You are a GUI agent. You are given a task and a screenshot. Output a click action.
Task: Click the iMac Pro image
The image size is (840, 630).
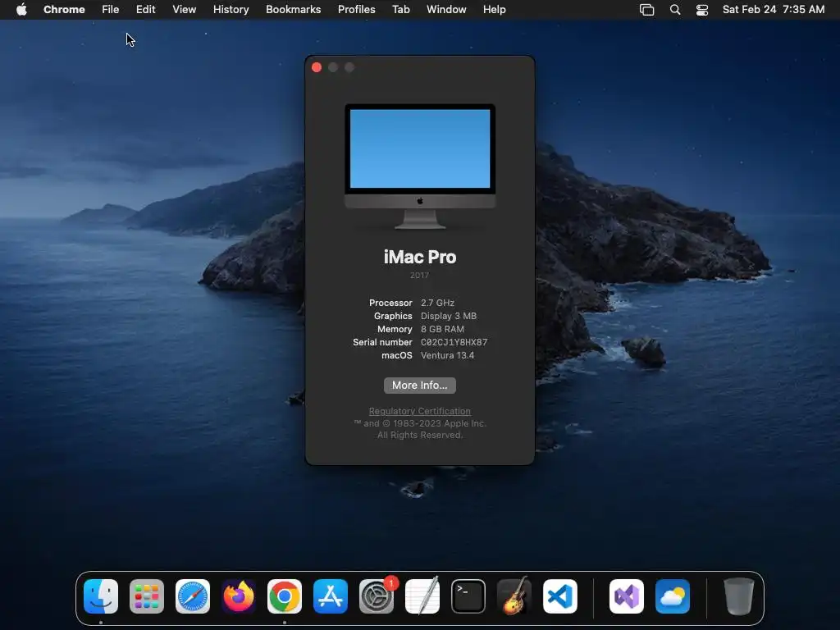[x=420, y=167]
